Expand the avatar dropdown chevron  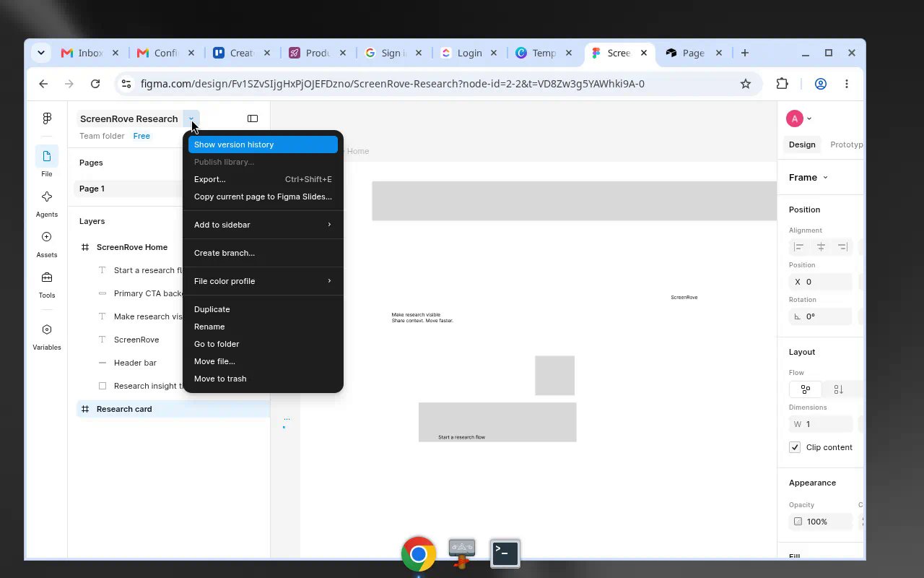[x=809, y=118]
